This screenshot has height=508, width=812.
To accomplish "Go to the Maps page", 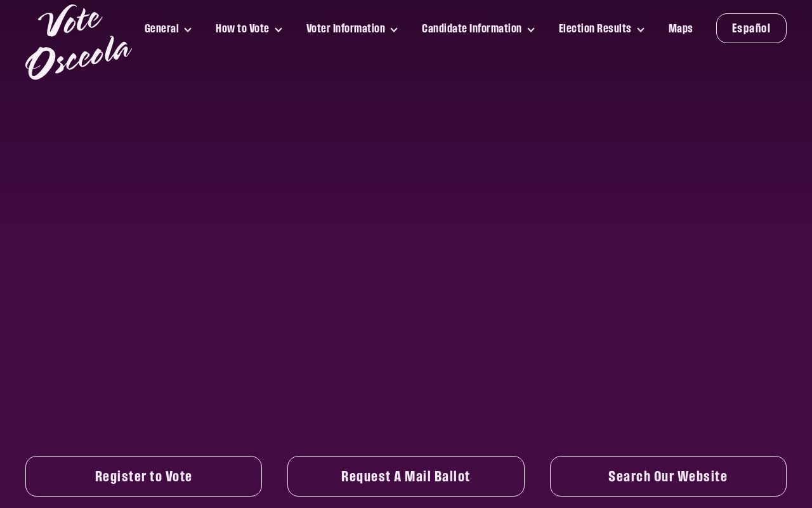I will [x=681, y=29].
